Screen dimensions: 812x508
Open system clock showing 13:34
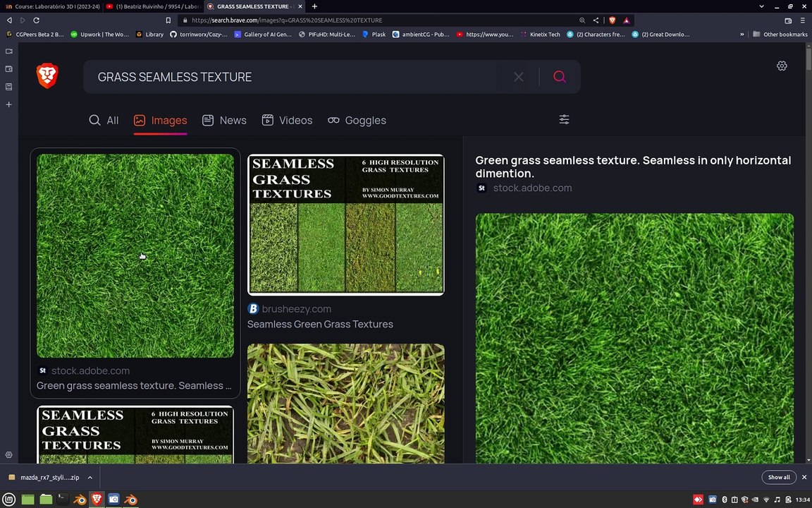[x=803, y=500]
